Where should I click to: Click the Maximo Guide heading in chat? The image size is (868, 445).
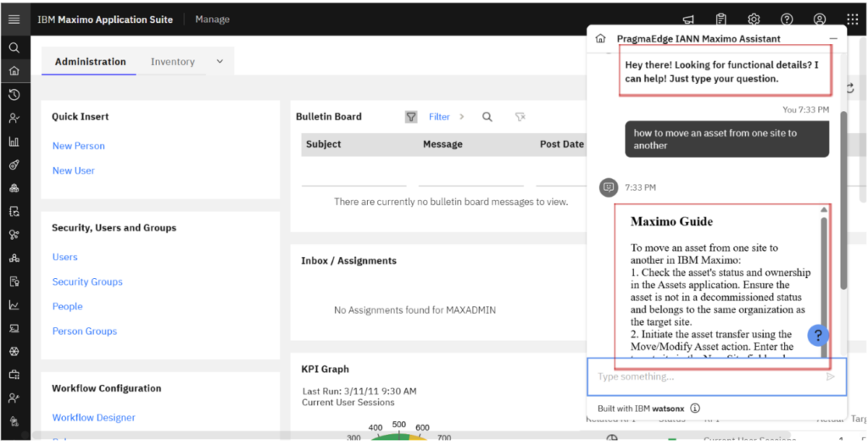(x=671, y=221)
